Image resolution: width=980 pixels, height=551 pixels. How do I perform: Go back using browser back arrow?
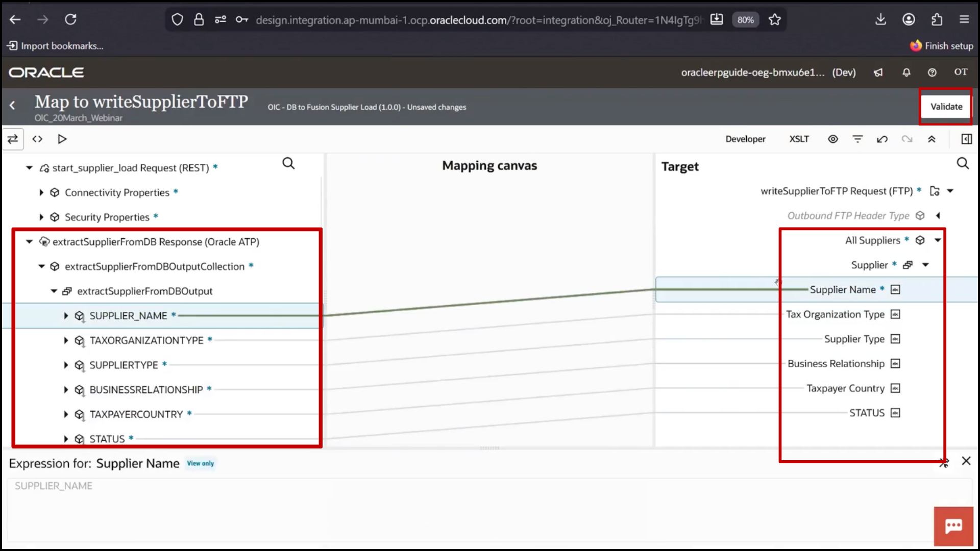[x=15, y=19]
